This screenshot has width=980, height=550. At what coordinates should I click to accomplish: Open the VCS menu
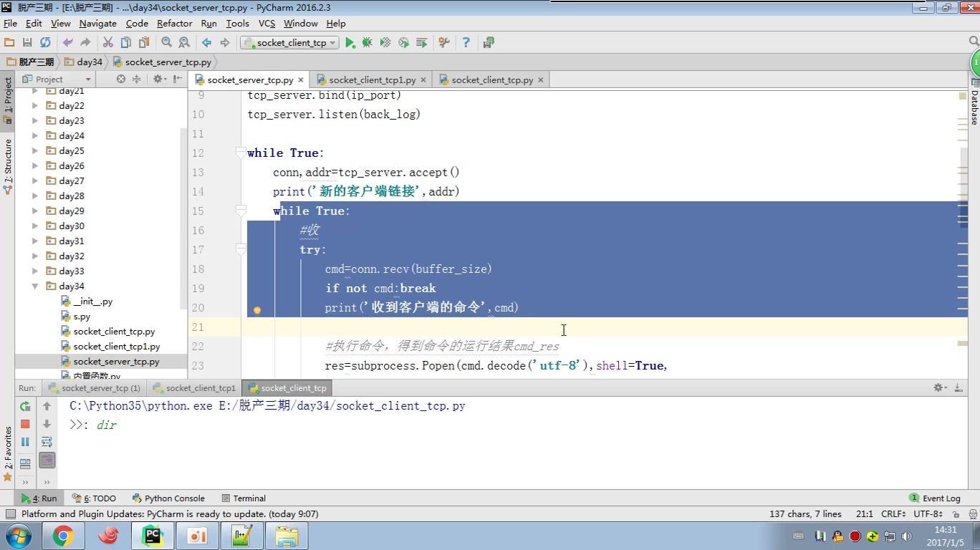coord(266,24)
